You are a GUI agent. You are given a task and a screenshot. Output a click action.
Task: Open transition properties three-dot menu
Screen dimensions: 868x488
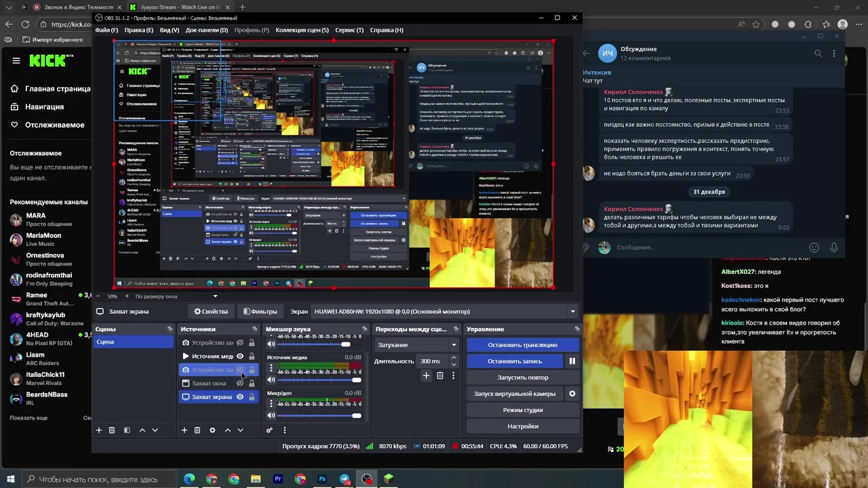[x=453, y=375]
